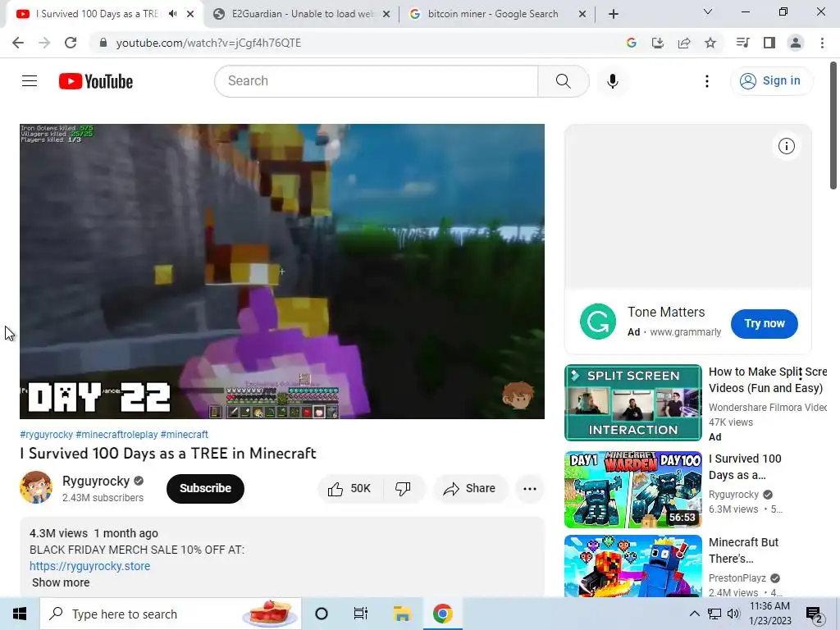Reload the current page

coord(71,43)
